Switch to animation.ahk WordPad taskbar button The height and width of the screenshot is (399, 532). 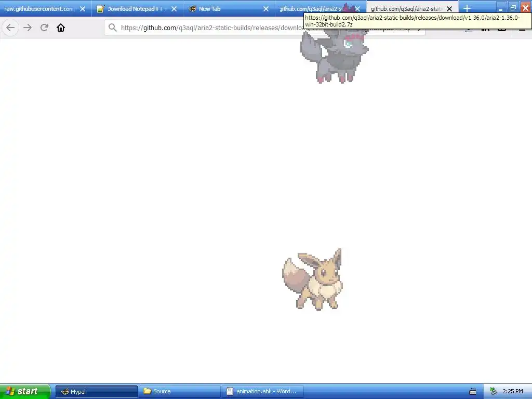pyautogui.click(x=262, y=392)
